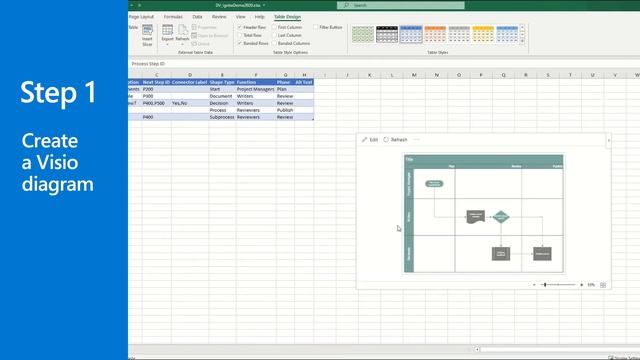Select the cell containing Decision
640x360 pixels.
click(x=222, y=103)
